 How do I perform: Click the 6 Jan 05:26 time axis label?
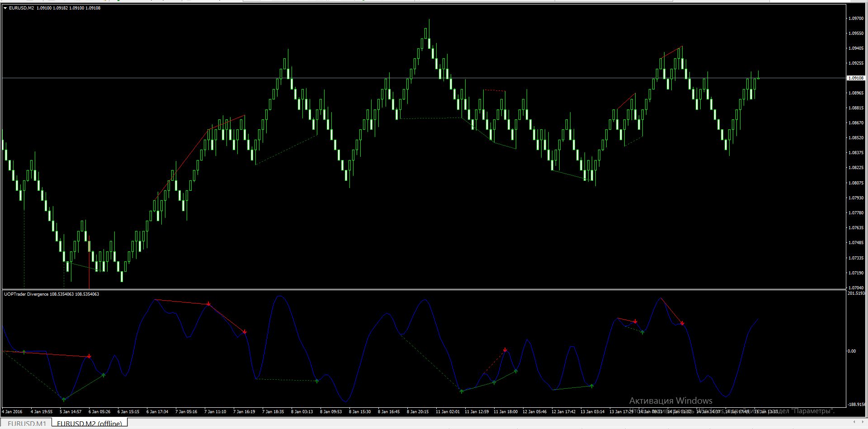[99, 412]
